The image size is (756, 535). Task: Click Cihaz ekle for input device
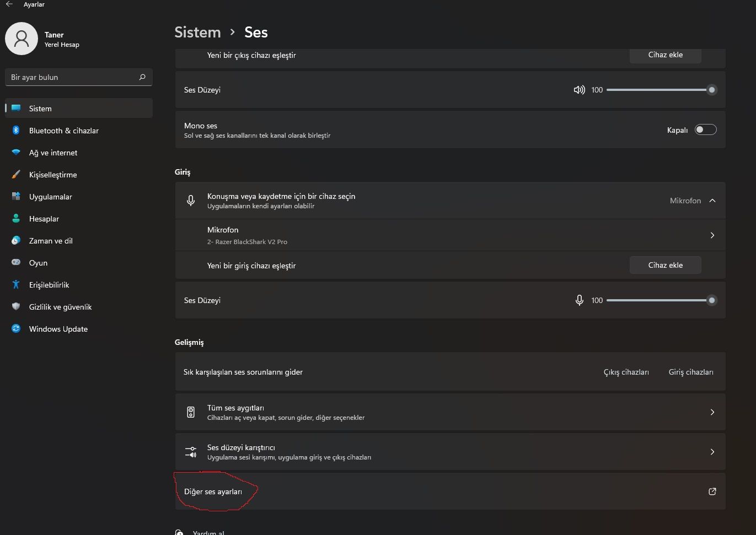click(x=665, y=265)
